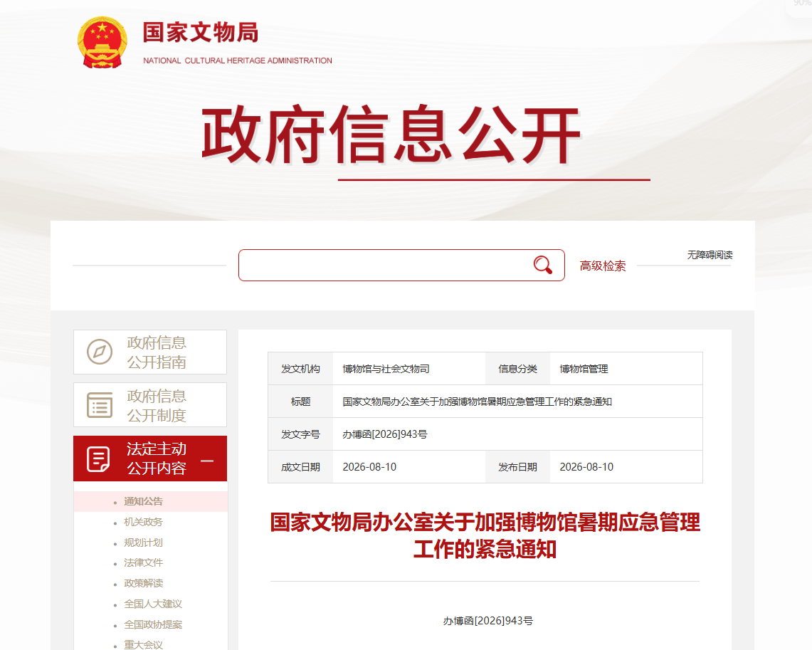Collapse the 法定主动公开内容 section minus sign
812x650 pixels.
point(206,461)
